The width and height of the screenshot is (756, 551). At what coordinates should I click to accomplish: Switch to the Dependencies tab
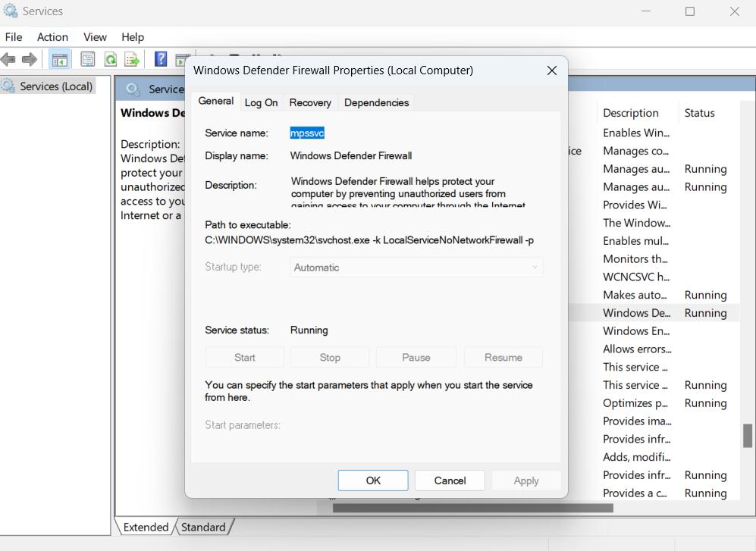click(x=376, y=102)
